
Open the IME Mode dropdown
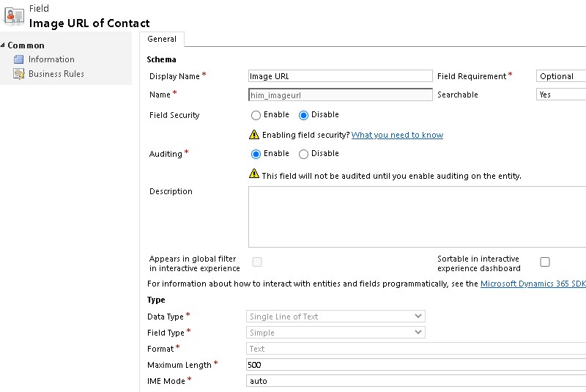click(416, 381)
